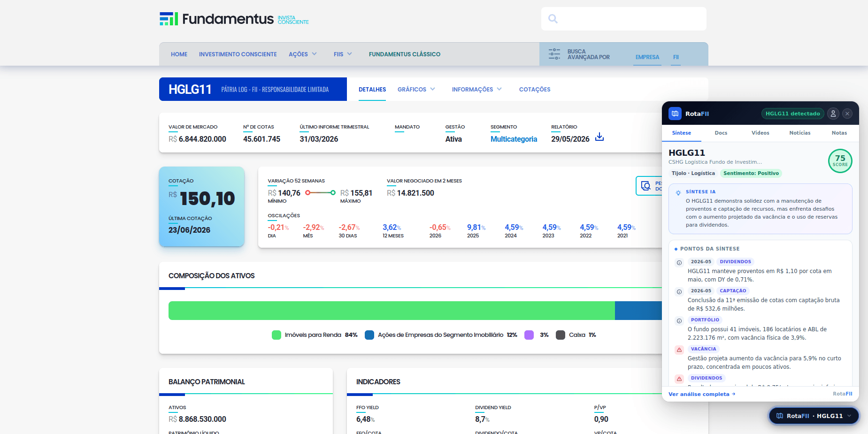Open the RotaFII user profile icon
This screenshot has width=868, height=434.
[x=833, y=114]
